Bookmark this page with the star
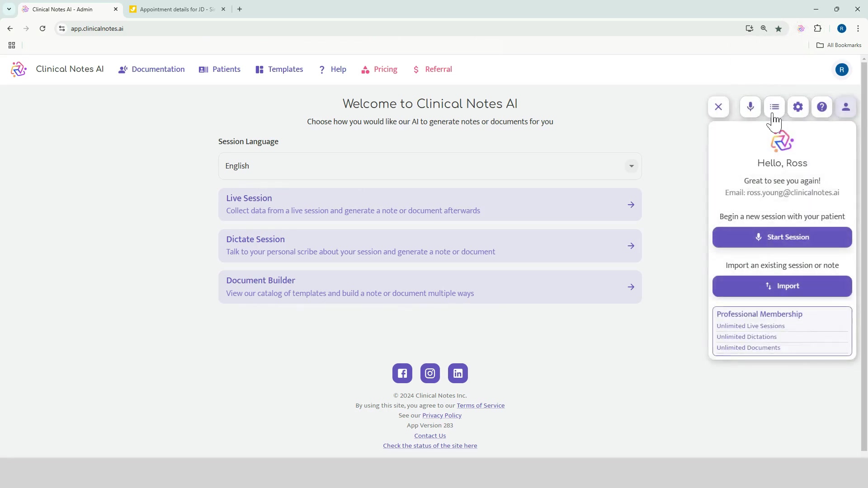The image size is (868, 488). pyautogui.click(x=778, y=28)
